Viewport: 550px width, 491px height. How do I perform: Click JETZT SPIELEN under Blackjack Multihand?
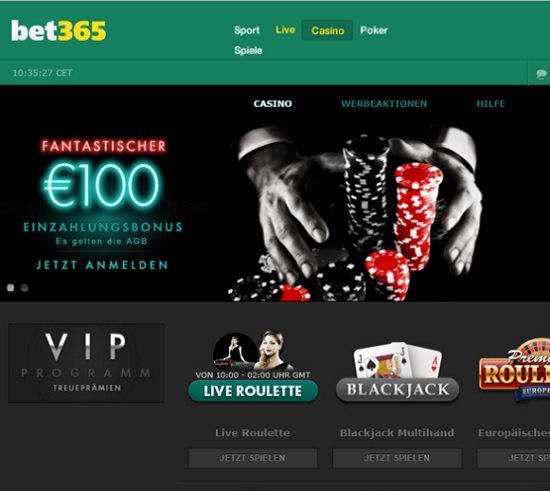(397, 458)
